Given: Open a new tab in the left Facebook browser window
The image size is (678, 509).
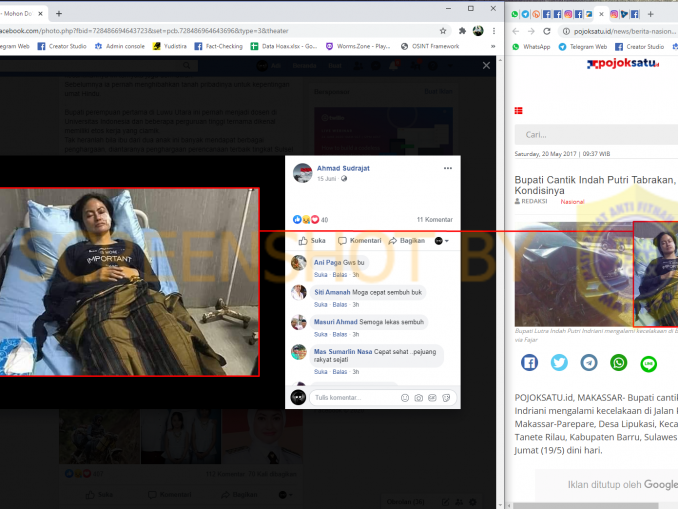Looking at the screenshot, I should [x=59, y=14].
